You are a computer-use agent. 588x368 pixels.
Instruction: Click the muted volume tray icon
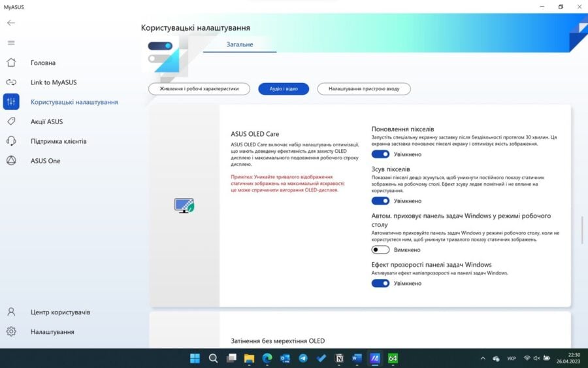point(536,358)
